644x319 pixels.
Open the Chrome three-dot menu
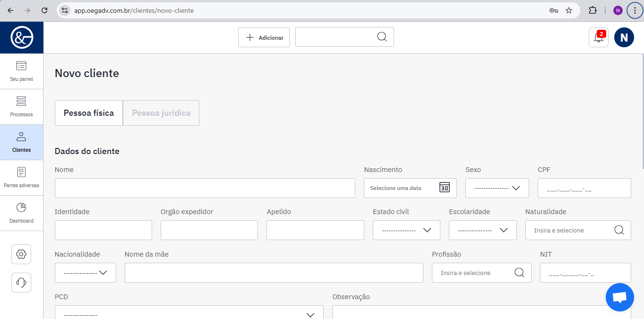click(x=635, y=10)
